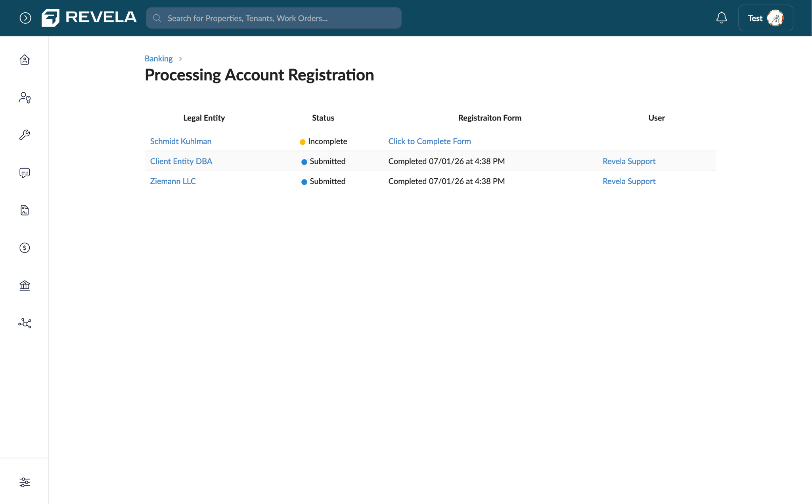Open Revela Support in the Client Entity DBA row
The width and height of the screenshot is (812, 504).
629,161
